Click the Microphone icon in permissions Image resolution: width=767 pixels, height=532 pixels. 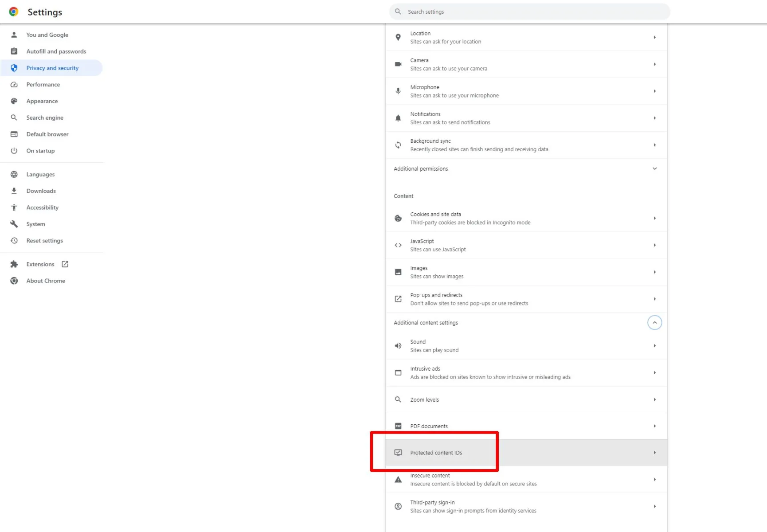pyautogui.click(x=398, y=91)
